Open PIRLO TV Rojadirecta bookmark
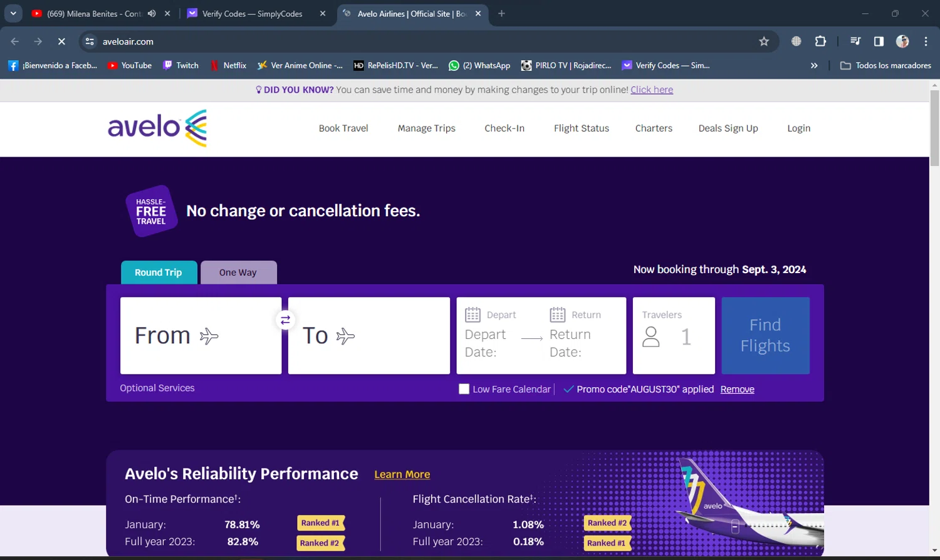 (567, 65)
